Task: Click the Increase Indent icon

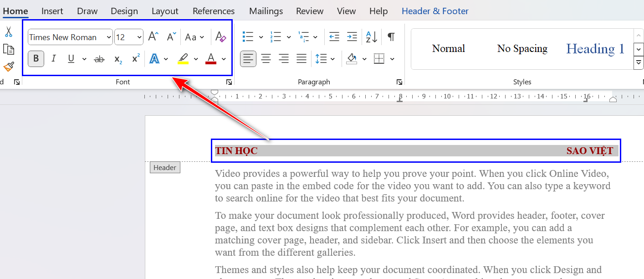Action: coord(352,36)
